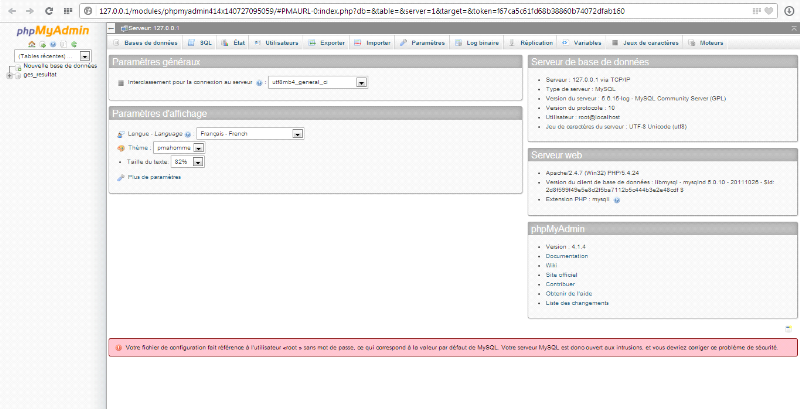
Task: Click the server icon beside Serveur 127.0.0.1
Action: 124,29
